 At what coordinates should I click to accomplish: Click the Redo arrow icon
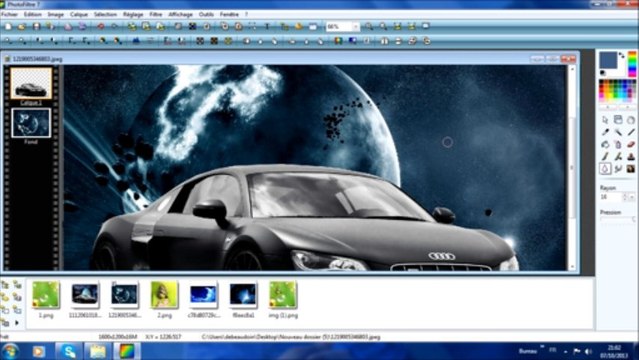[115, 27]
